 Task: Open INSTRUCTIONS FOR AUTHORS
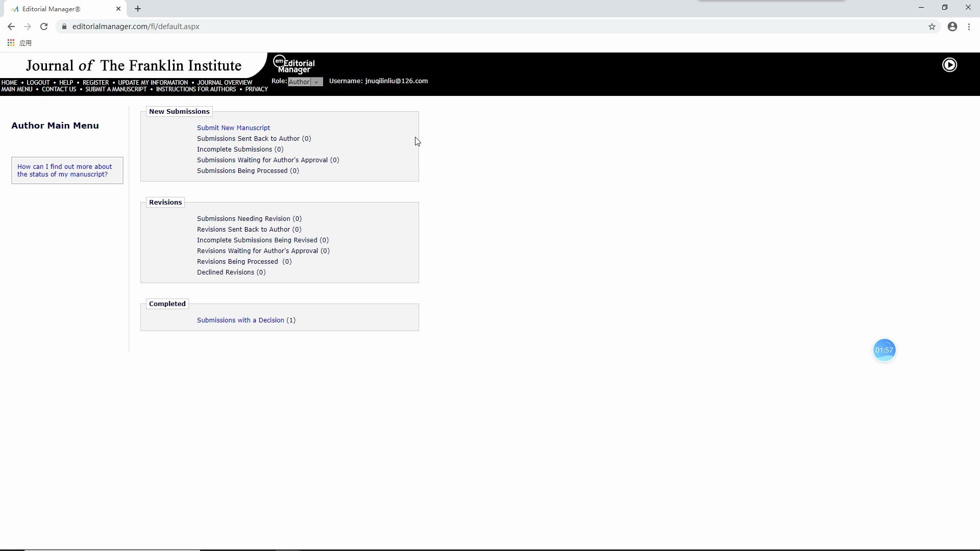(196, 89)
